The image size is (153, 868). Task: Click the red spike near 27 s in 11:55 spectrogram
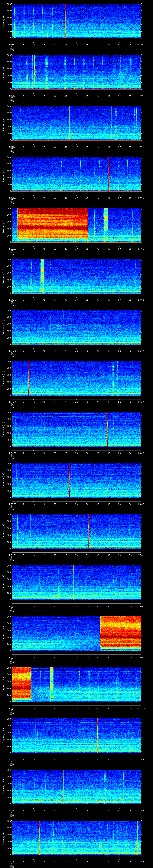click(x=69, y=480)
